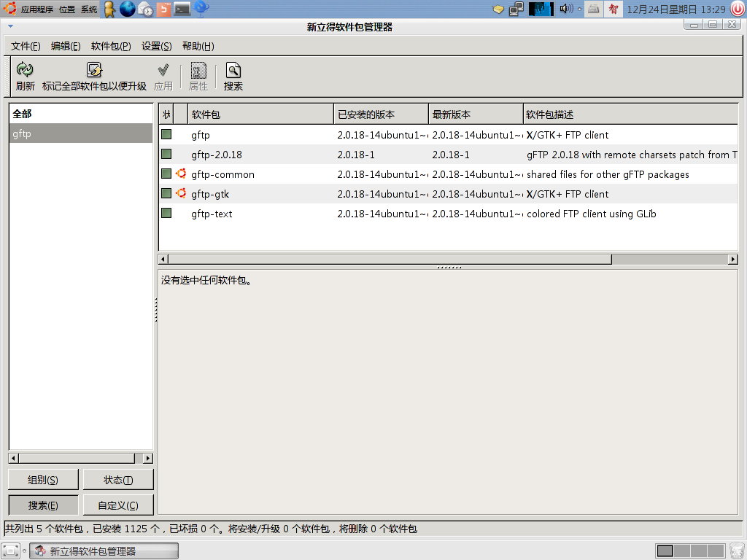This screenshot has width=747, height=560.
Task: Sort by 软件包 column header
Action: click(260, 114)
